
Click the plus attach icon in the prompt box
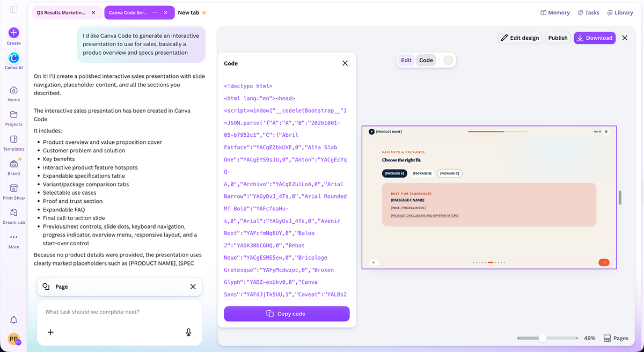point(50,332)
